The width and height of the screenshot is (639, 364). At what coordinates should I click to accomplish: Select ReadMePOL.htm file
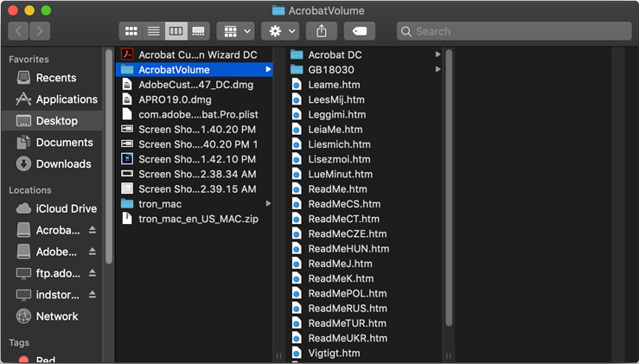[x=364, y=293]
